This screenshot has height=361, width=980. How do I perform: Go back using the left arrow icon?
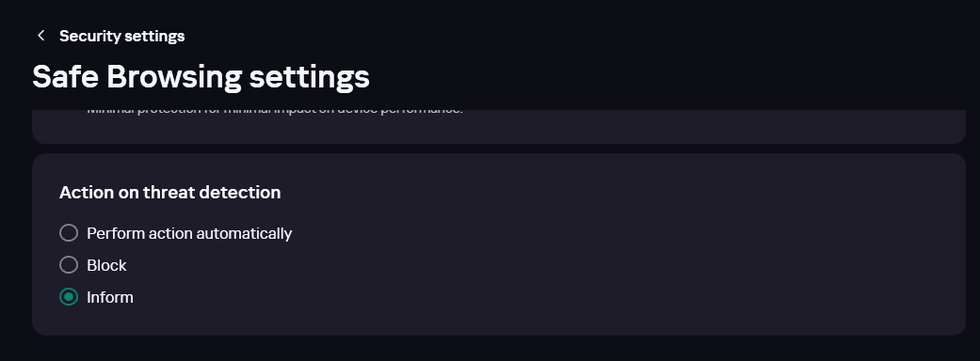pos(41,36)
